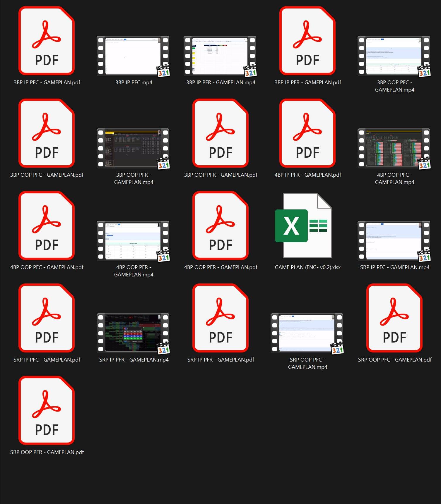Select the SRP OOP PFC - GAMEPLAN.mp4 video

307,333
